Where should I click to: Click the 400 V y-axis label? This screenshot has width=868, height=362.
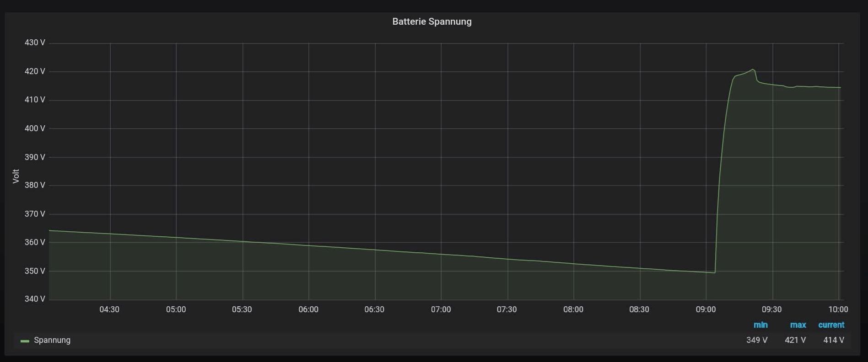(35, 128)
